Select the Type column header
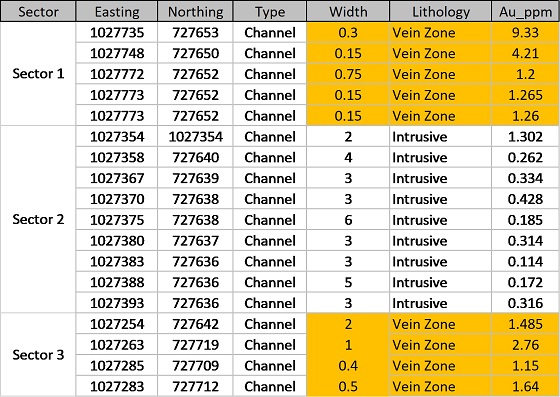 tap(270, 11)
